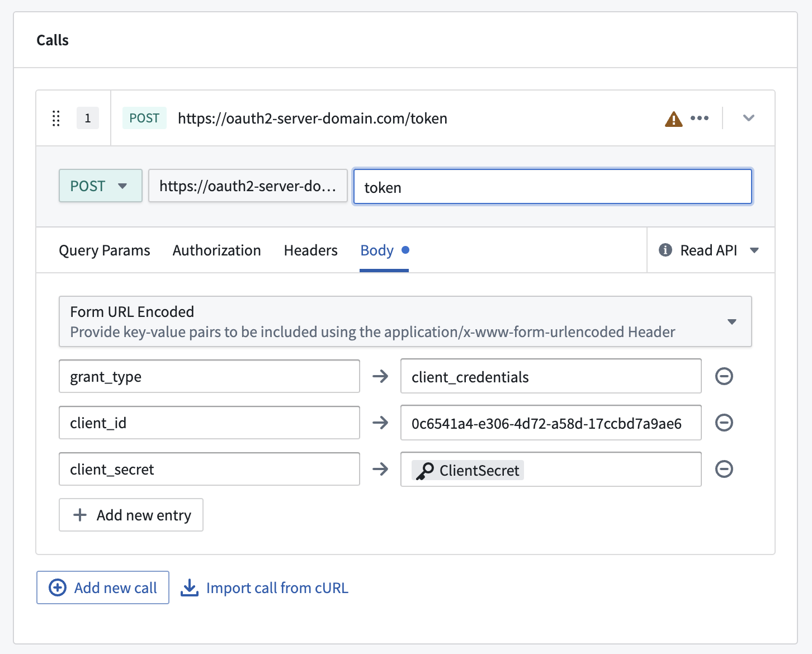Grab the drag handle for call 1

(x=56, y=119)
